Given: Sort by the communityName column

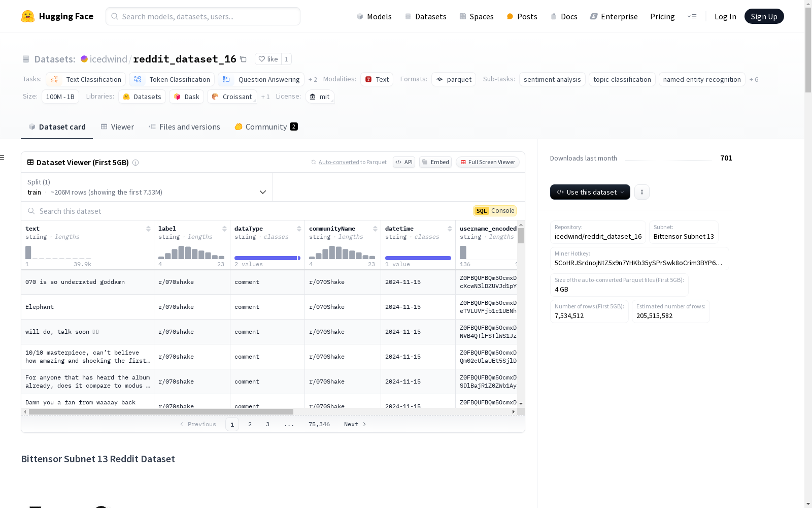Looking at the screenshot, I should pos(375,229).
